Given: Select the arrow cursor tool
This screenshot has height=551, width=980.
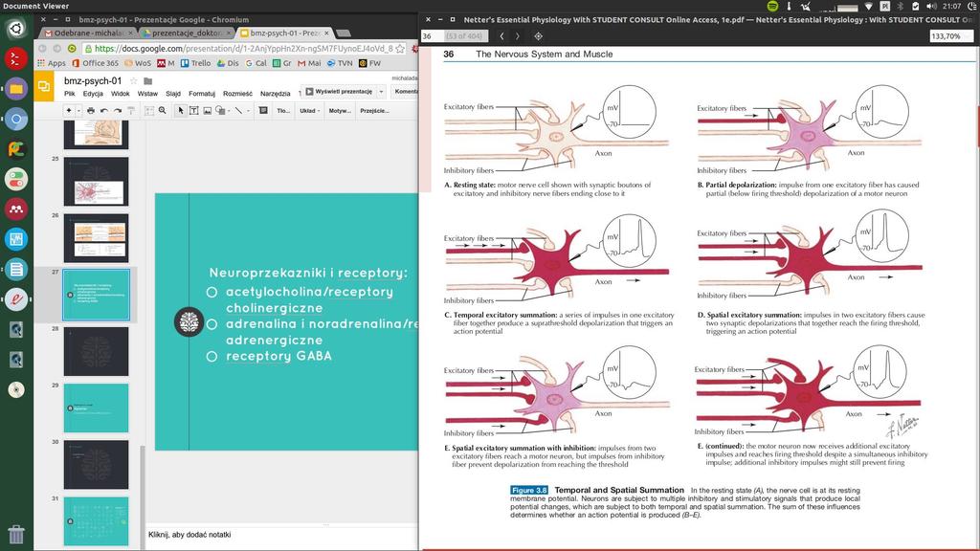Looking at the screenshot, I should pyautogui.click(x=181, y=111).
